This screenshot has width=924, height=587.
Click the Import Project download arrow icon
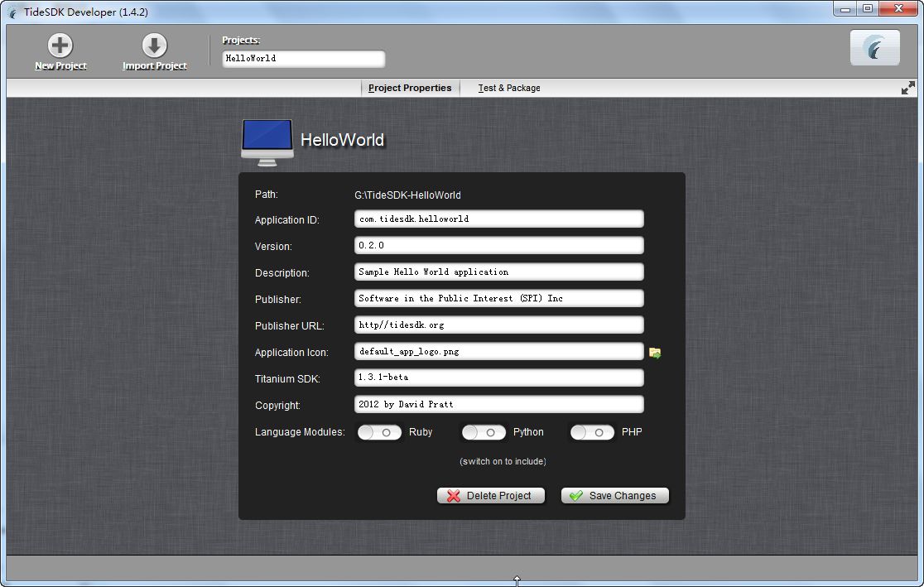coord(154,46)
